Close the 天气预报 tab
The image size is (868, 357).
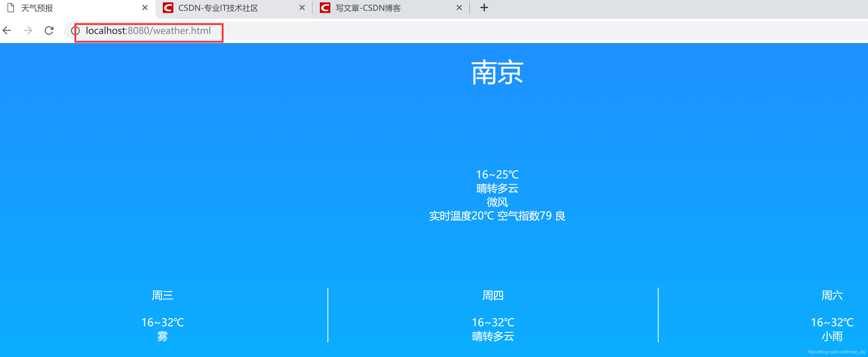click(145, 8)
